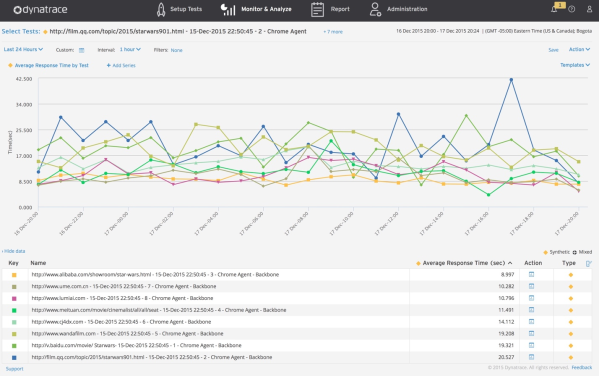The width and height of the screenshot is (599, 376).
Task: Click the help question mark icon
Action: click(x=571, y=9)
